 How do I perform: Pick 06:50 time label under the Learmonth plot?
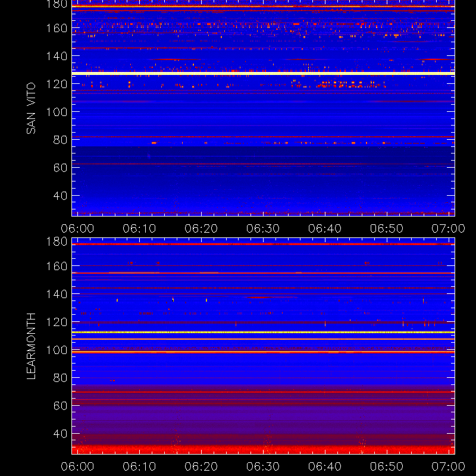coord(386,466)
